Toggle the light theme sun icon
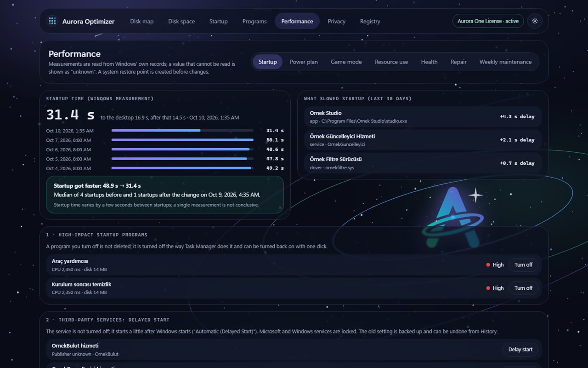Screen dimensions: 588x368 535,21
